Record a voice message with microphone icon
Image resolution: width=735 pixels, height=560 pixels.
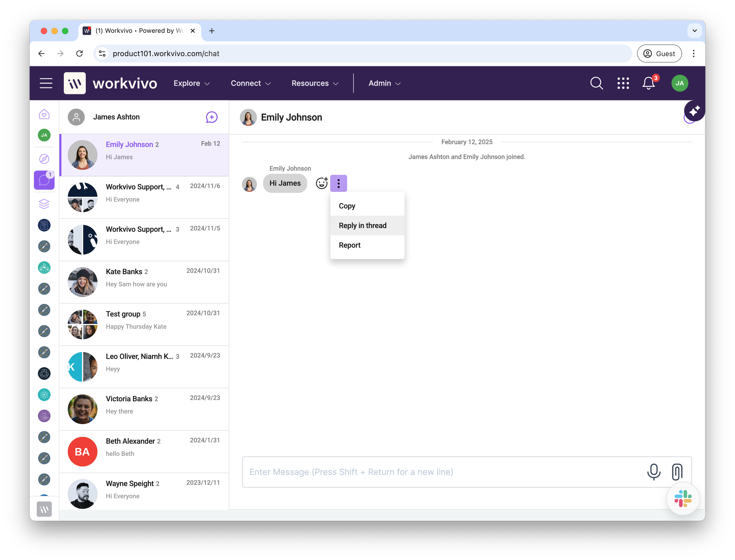pos(654,472)
